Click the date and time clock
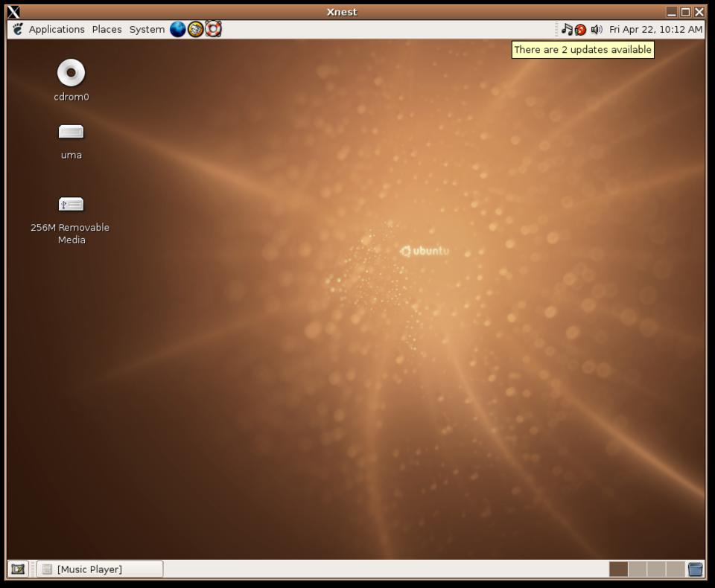715x588 pixels. 655,30
